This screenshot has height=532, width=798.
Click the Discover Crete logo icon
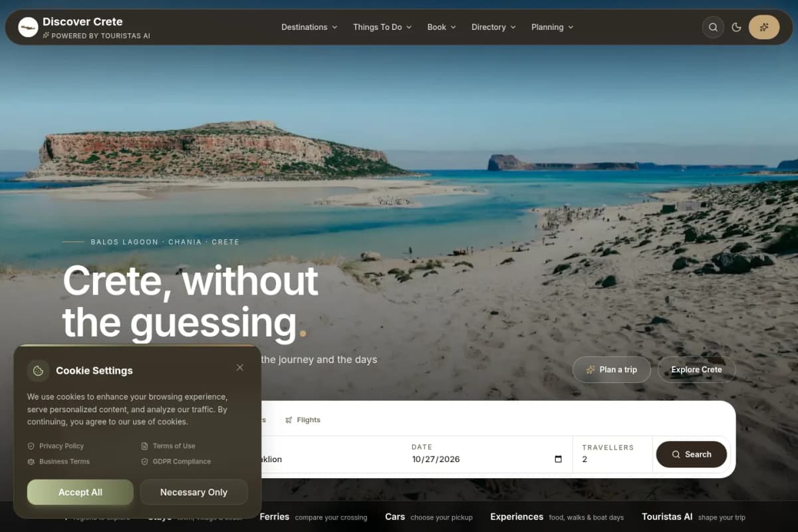coord(28,27)
